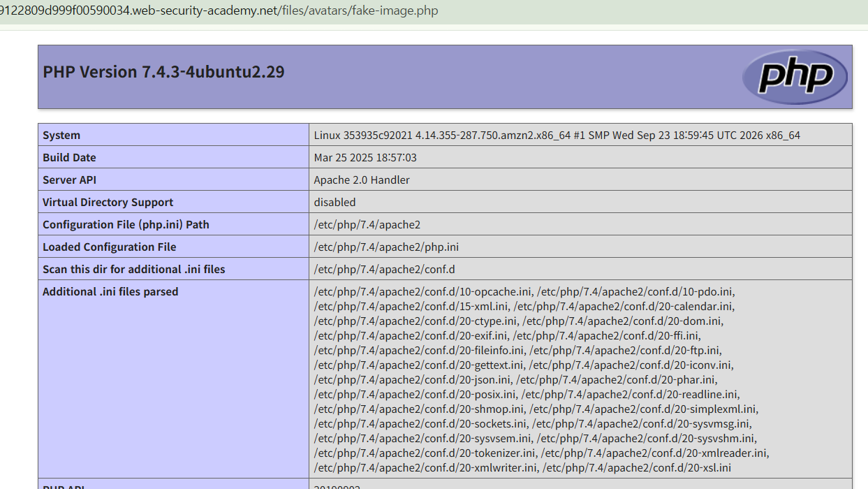
Task: Select the System row label
Action: point(61,135)
